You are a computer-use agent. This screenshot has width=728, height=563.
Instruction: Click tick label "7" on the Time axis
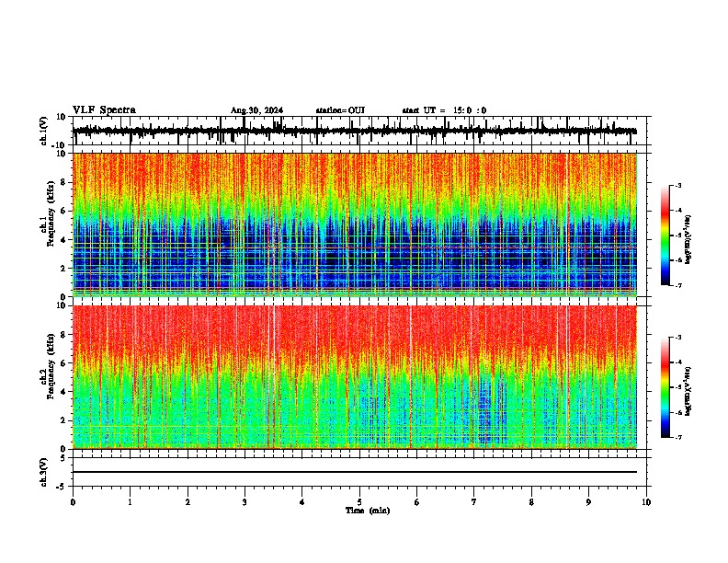(x=474, y=502)
